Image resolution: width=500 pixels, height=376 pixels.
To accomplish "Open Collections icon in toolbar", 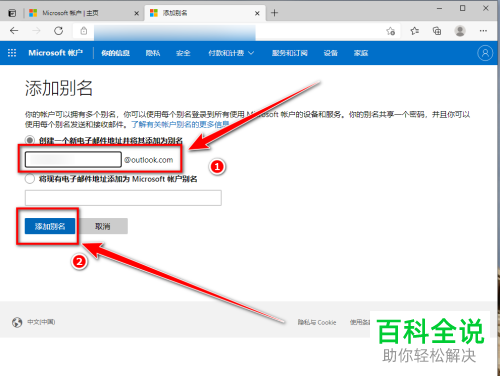I will tap(437, 31).
